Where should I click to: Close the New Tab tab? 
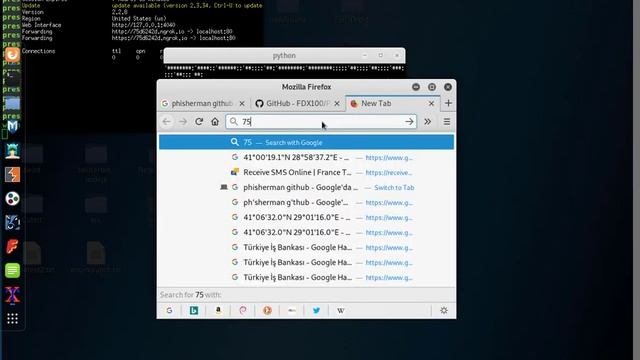[x=431, y=104]
